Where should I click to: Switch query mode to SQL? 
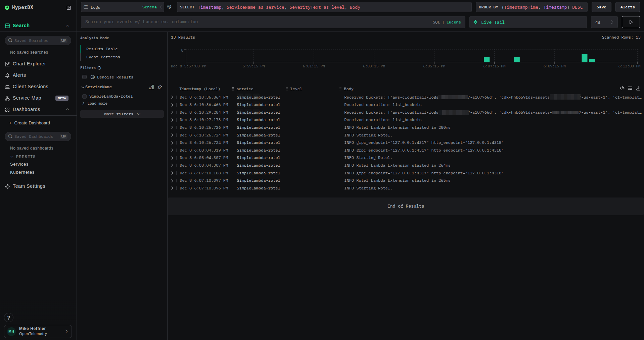[436, 22]
